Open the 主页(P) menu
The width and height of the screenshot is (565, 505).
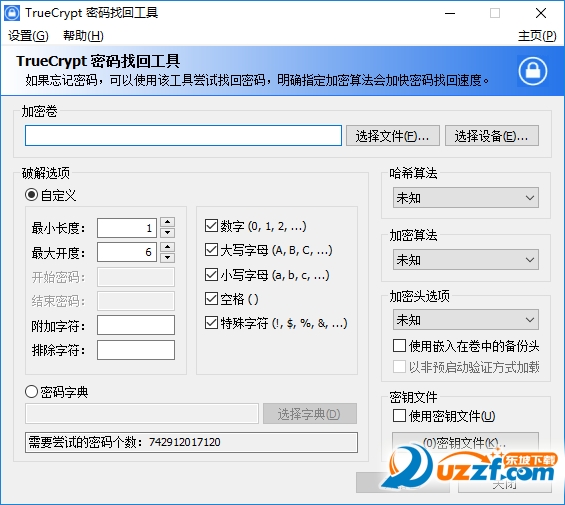(537, 36)
